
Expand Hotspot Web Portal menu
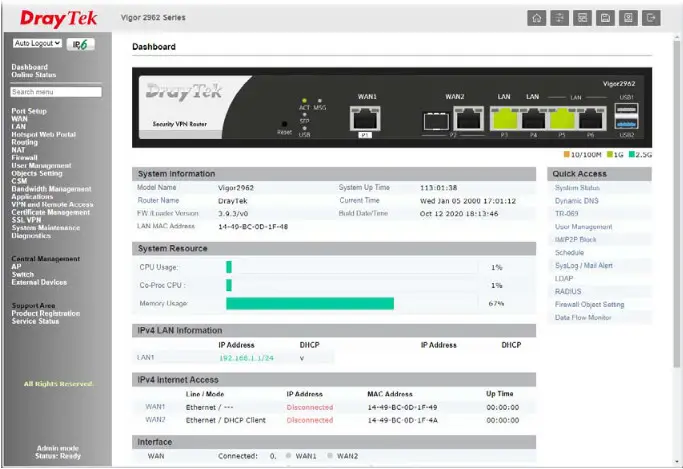[x=44, y=134]
